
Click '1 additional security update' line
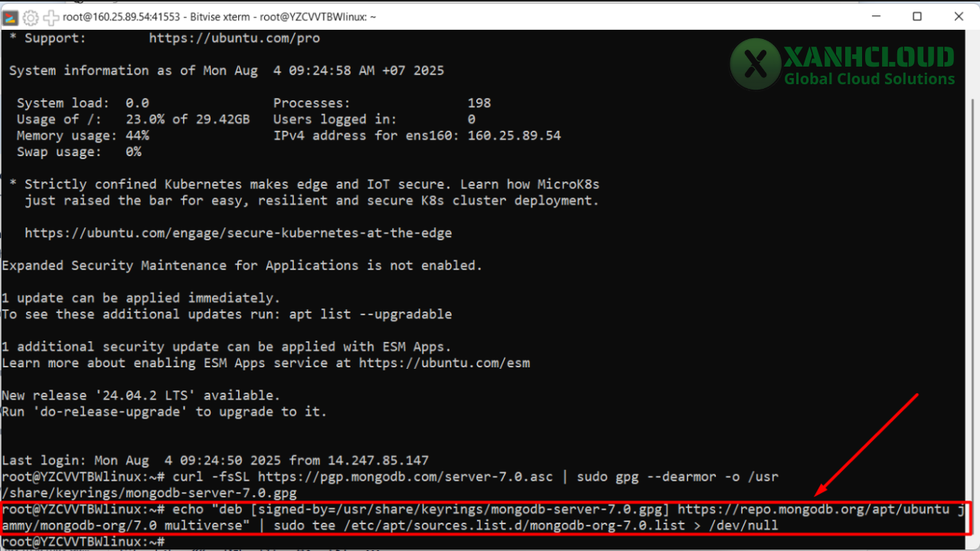tap(227, 347)
